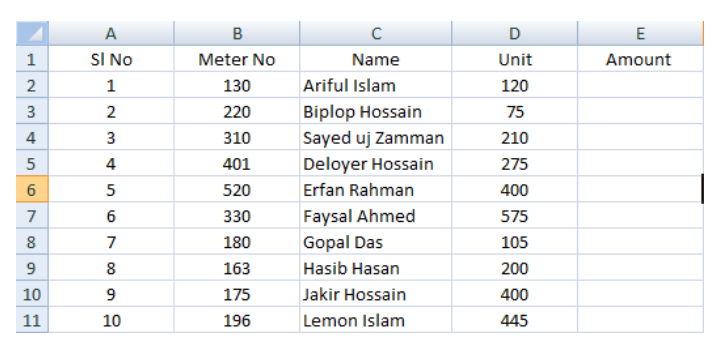Click the cell containing Gopal Das
Screen dimensions: 720x361
pyautogui.click(x=376, y=242)
